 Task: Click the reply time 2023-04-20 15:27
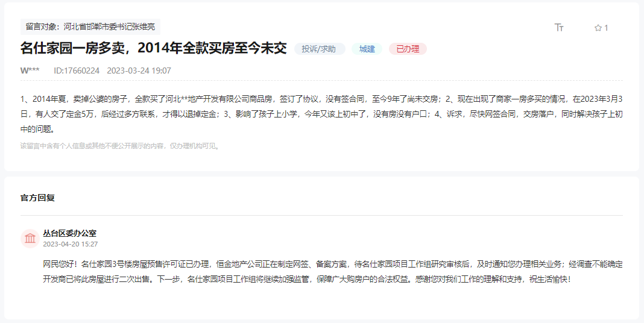pos(70,244)
